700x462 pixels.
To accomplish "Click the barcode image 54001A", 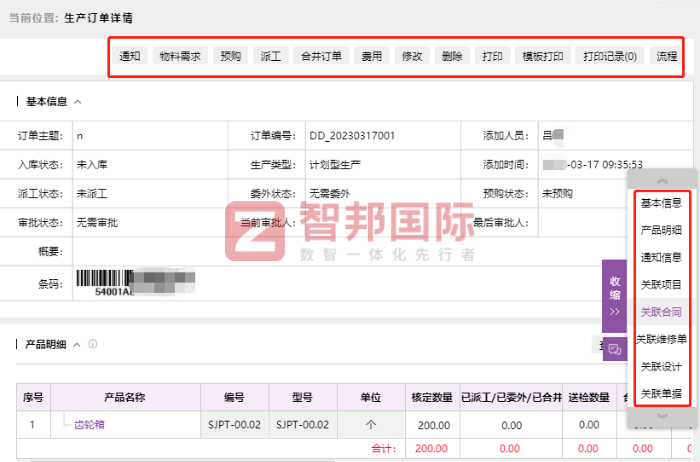I will [135, 283].
